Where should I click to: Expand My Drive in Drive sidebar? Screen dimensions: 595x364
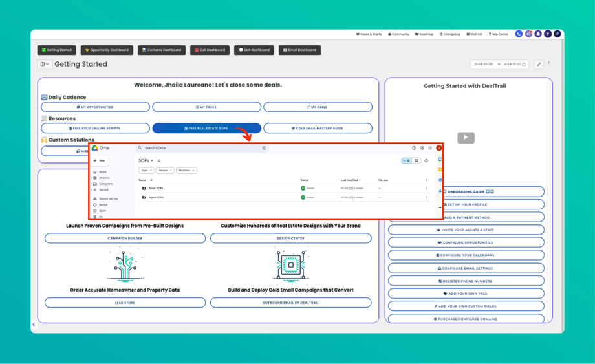pos(91,178)
